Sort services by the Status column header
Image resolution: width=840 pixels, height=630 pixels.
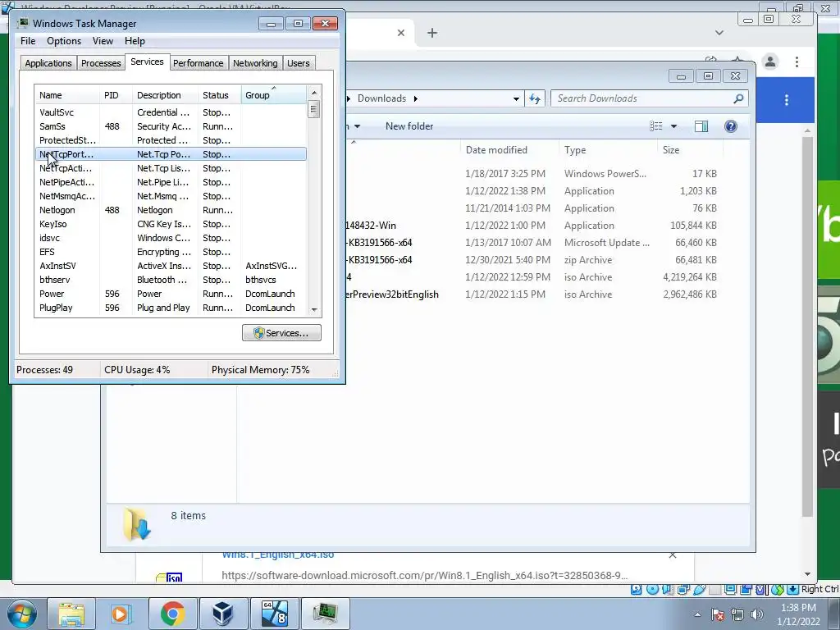220,95
